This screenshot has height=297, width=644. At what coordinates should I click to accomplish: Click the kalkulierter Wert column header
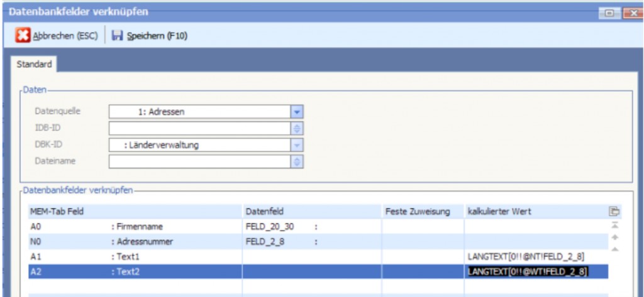coord(499,212)
